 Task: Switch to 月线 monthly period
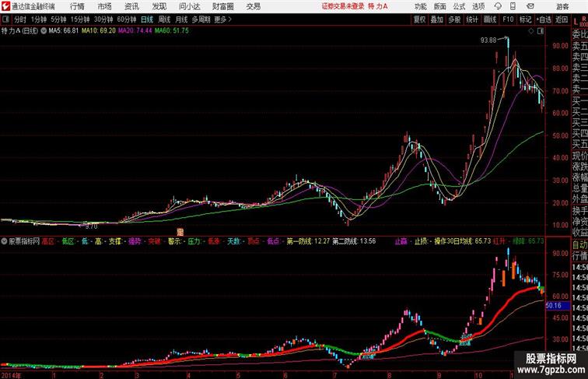(181, 19)
